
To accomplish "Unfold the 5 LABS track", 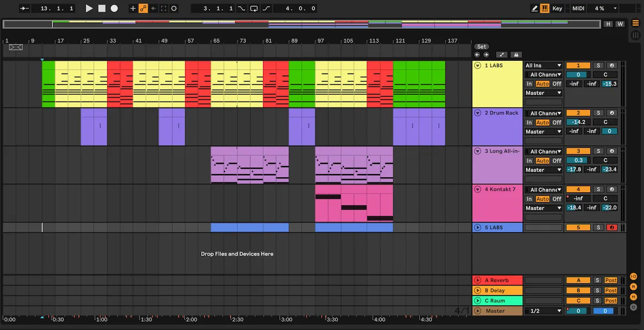I will click(478, 227).
